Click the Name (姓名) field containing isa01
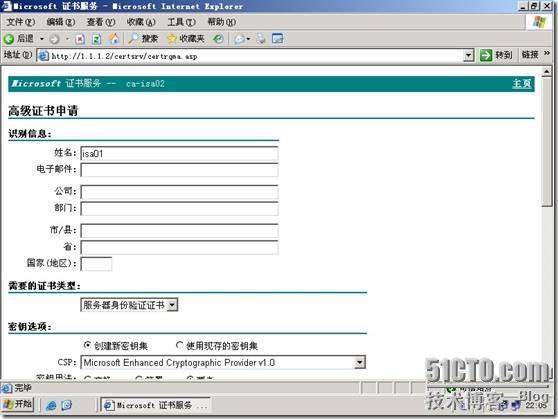This screenshot has width=558, height=419. [x=179, y=153]
